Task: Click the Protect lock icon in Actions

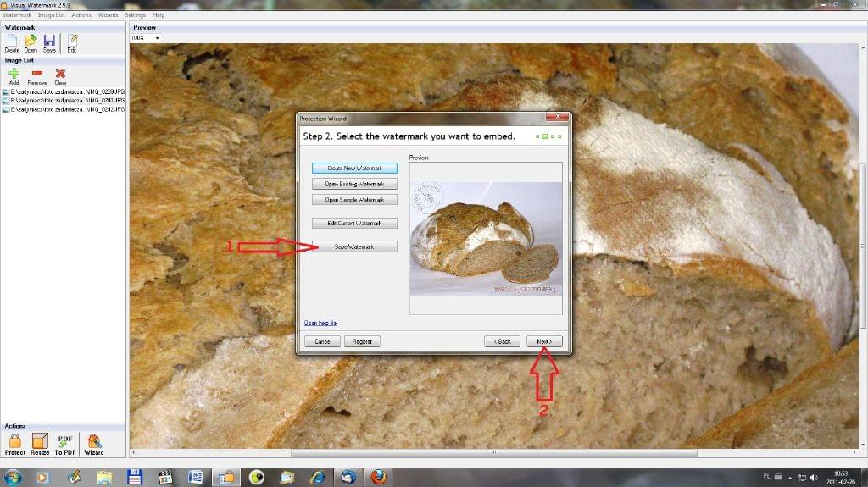Action: 14,443
